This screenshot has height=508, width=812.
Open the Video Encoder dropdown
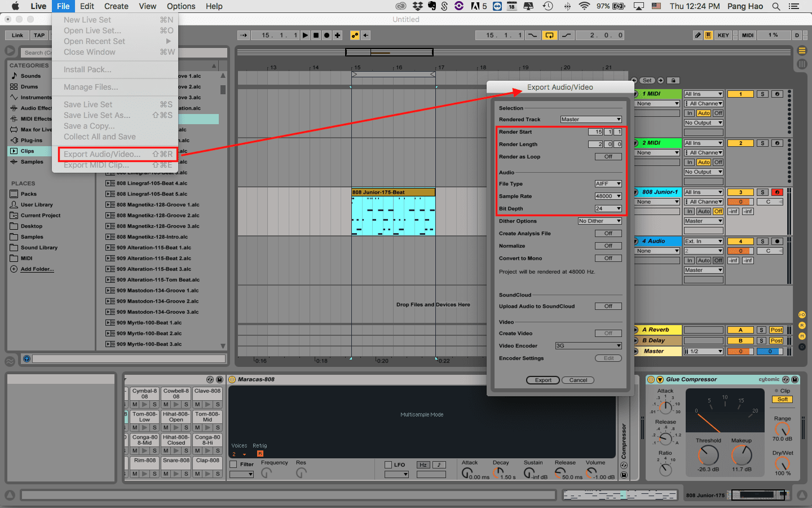pyautogui.click(x=589, y=345)
